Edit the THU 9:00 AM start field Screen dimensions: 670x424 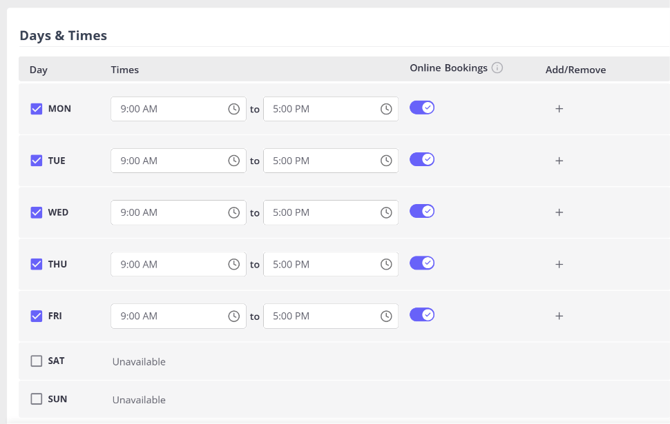click(179, 264)
